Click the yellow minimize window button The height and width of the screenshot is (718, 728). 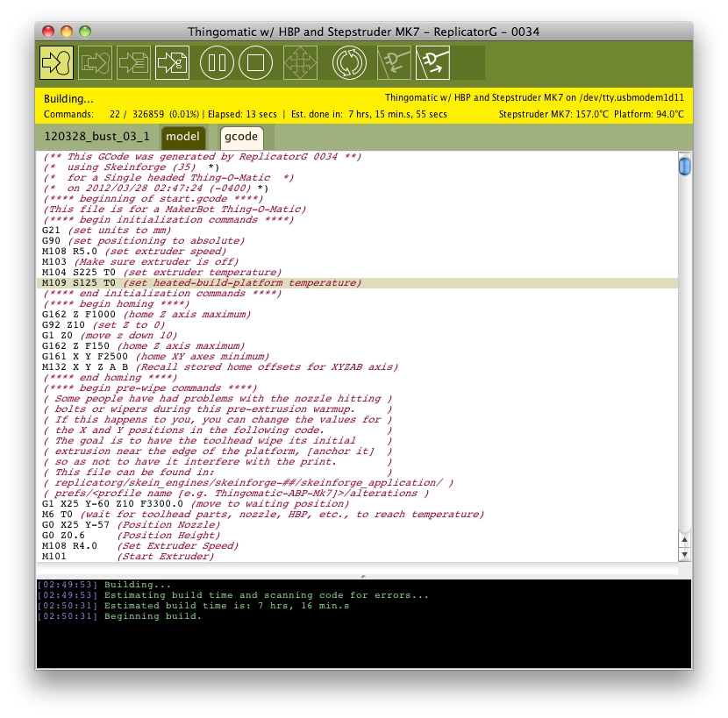[x=67, y=32]
